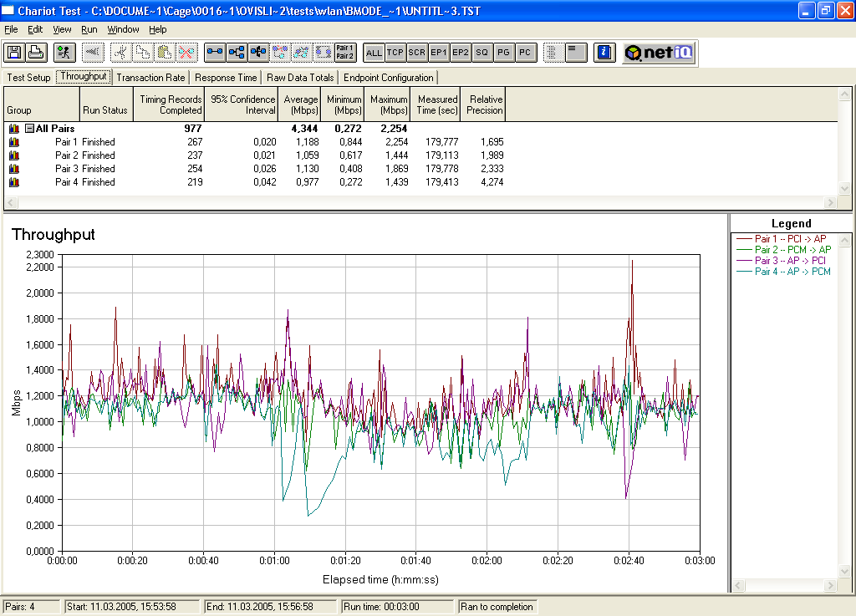Click the Pair 1 row chart icon
The image size is (856, 616).
(14, 142)
